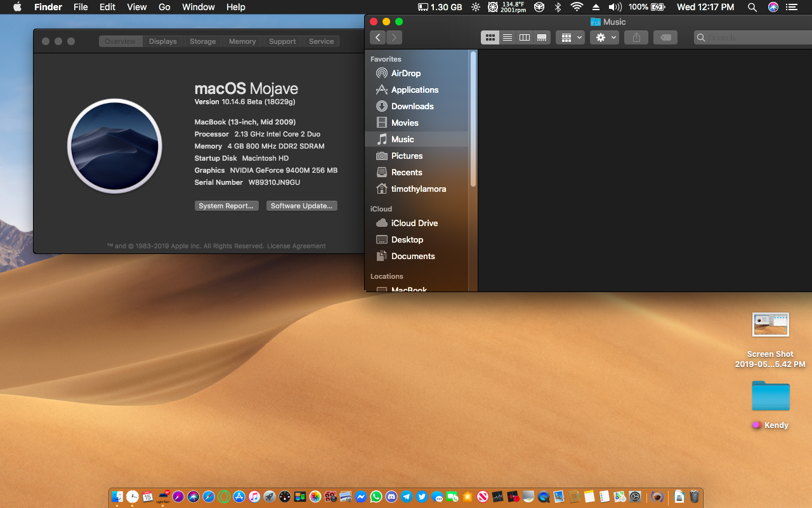
Task: Click the 100% battery status icon
Action: [x=647, y=7]
